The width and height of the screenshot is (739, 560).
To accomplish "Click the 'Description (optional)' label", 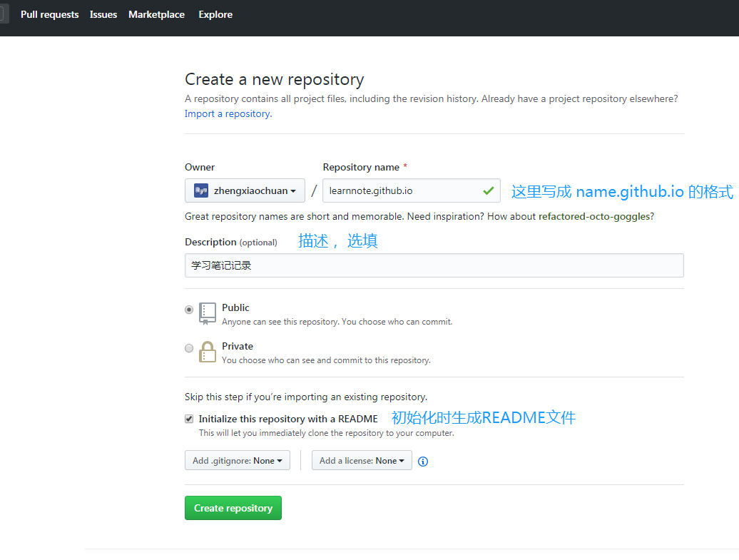I will [x=231, y=242].
